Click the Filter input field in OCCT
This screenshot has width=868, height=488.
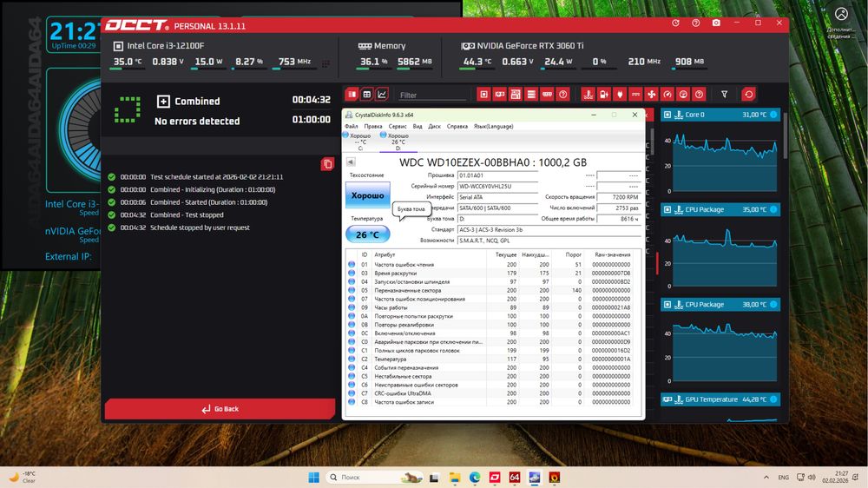tap(431, 96)
